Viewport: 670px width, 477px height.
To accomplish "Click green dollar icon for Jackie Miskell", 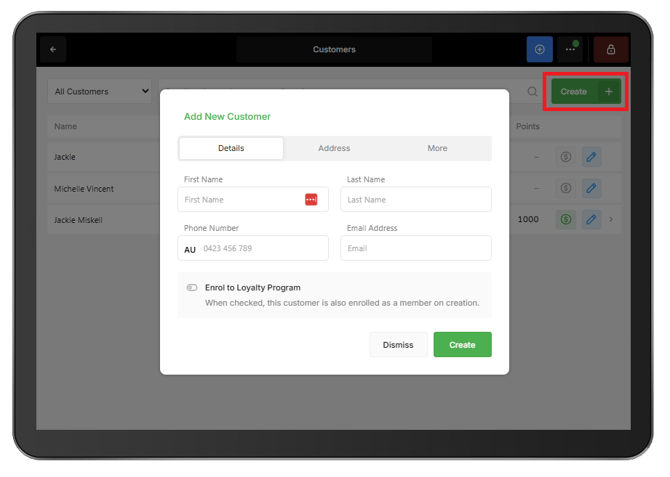I will pyautogui.click(x=566, y=219).
